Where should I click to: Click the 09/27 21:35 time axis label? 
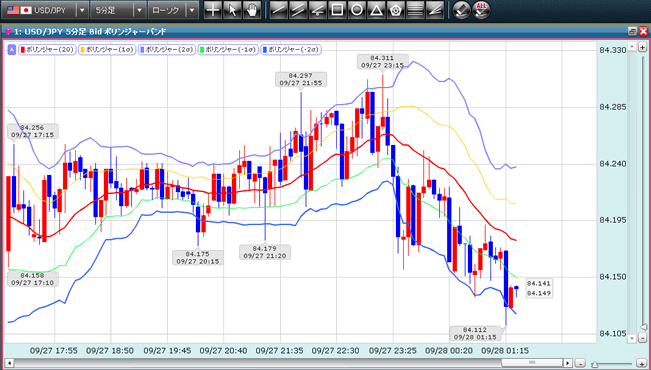[279, 351]
